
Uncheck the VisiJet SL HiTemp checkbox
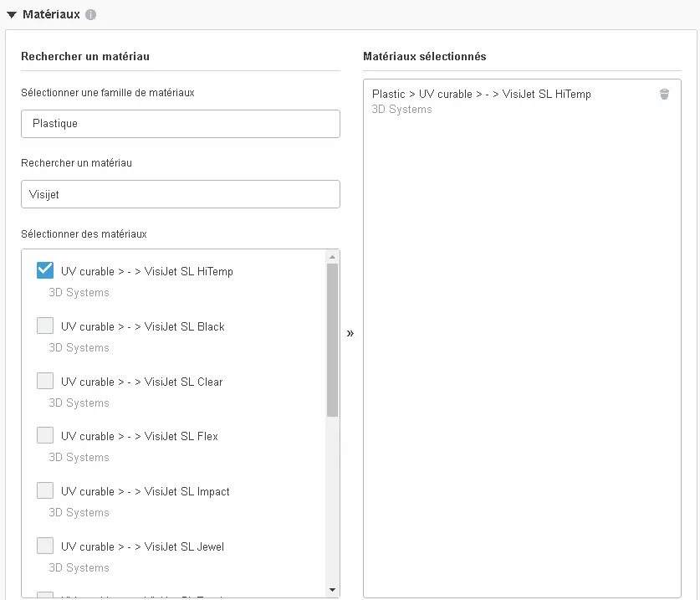click(x=45, y=270)
